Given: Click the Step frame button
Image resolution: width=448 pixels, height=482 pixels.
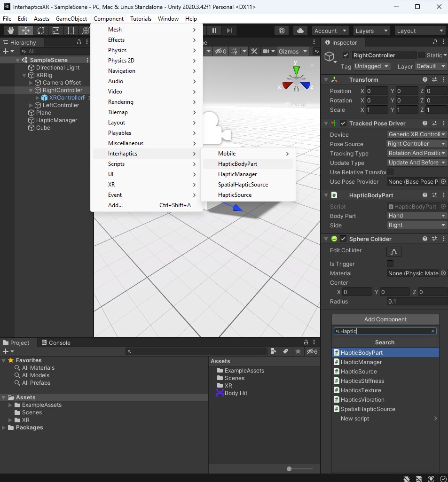Looking at the screenshot, I should click(229, 31).
